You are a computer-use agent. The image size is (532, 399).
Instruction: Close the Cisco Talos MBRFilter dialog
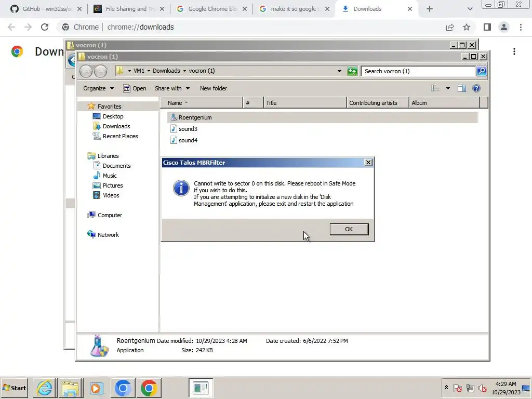pyautogui.click(x=368, y=163)
